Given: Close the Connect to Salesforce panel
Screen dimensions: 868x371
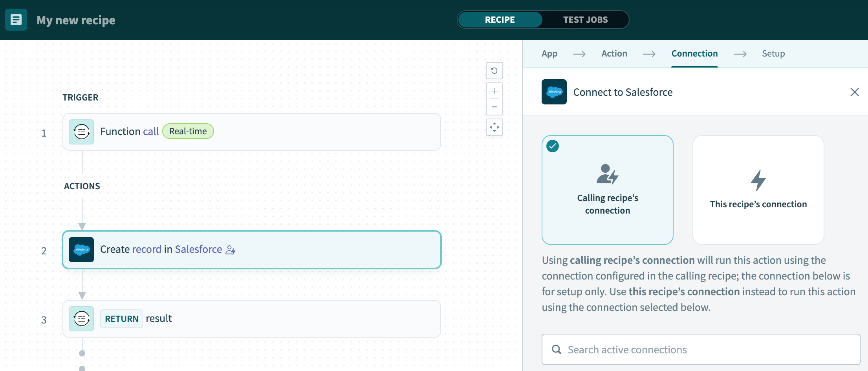Looking at the screenshot, I should (855, 92).
